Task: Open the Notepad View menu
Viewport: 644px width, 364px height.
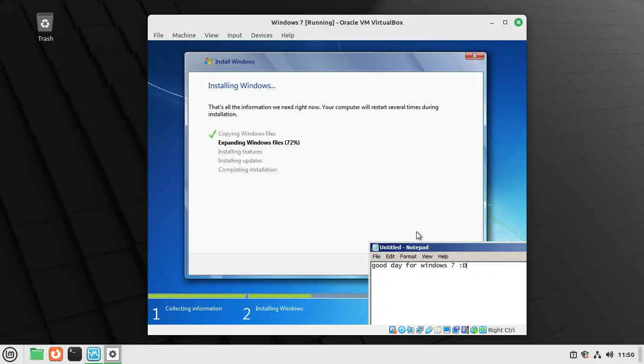Action: point(427,256)
